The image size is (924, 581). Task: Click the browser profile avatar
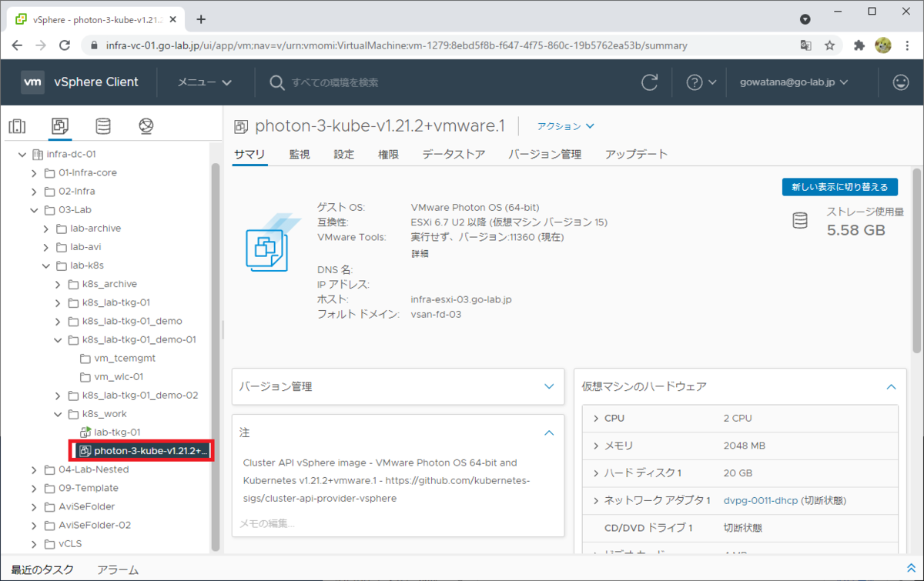point(883,45)
